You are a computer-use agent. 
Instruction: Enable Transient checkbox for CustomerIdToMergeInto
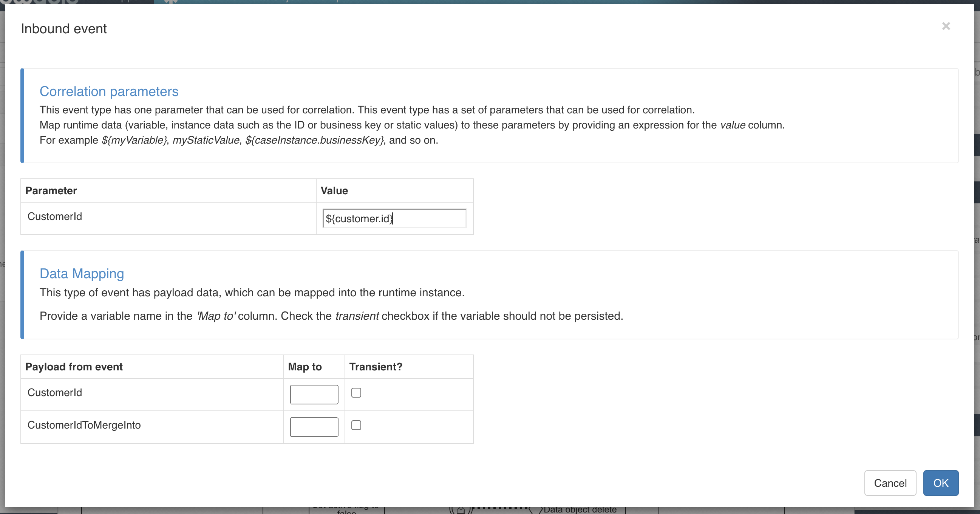click(356, 425)
